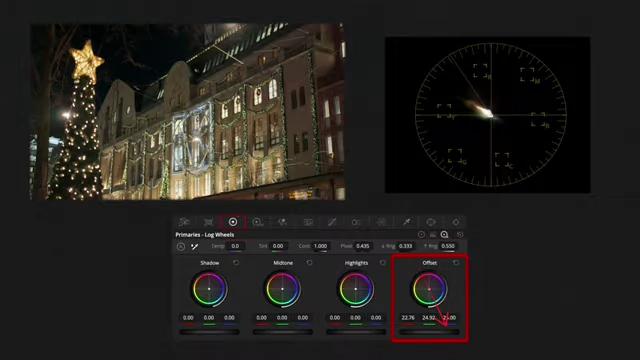Screen dimensions: 640x360
Task: Click the Shadow green value field
Action: (x=209, y=318)
